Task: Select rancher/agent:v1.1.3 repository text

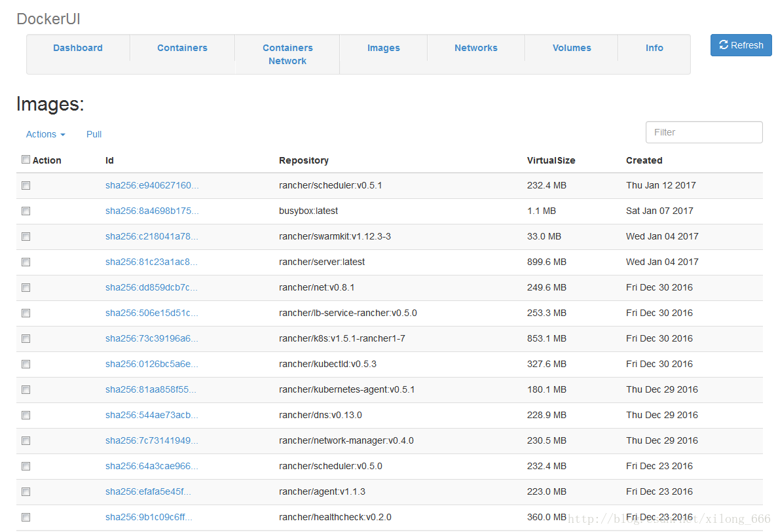Action: (x=322, y=492)
